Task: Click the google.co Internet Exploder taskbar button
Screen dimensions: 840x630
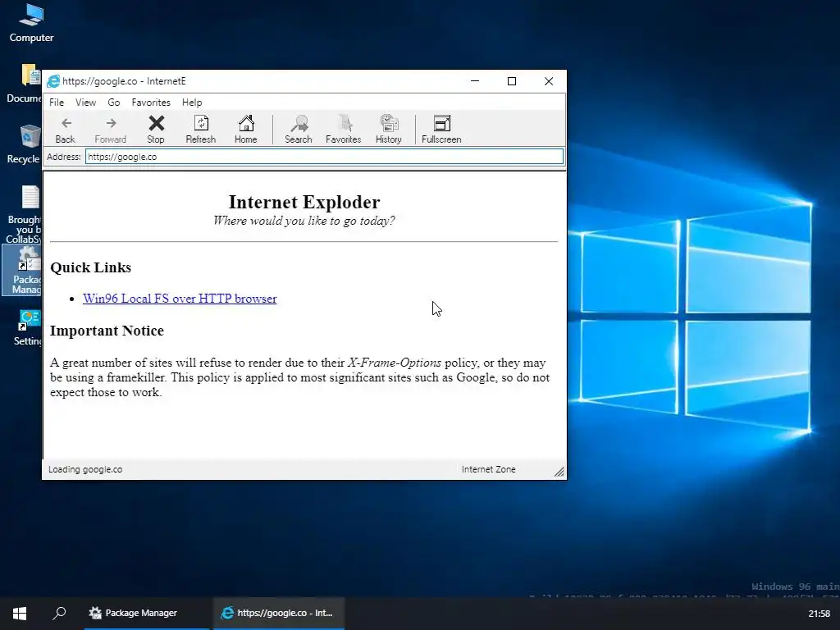Action: click(279, 613)
